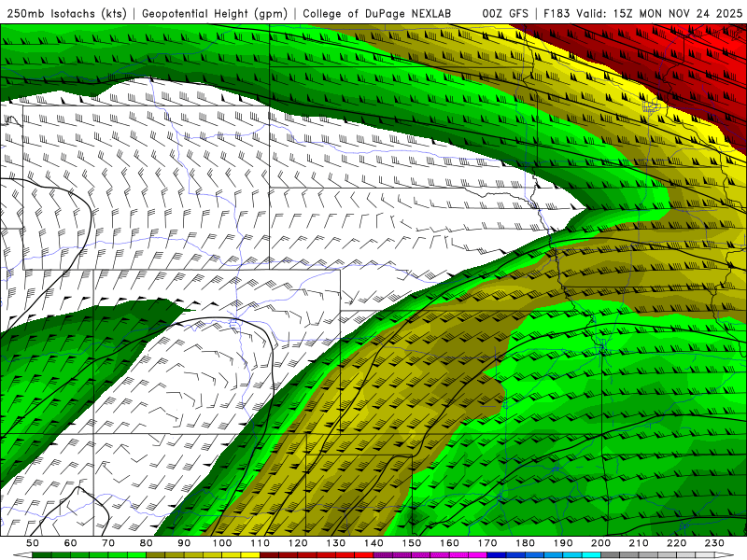Click the "00Z GFS" model run label
747x560 pixels.
click(505, 13)
